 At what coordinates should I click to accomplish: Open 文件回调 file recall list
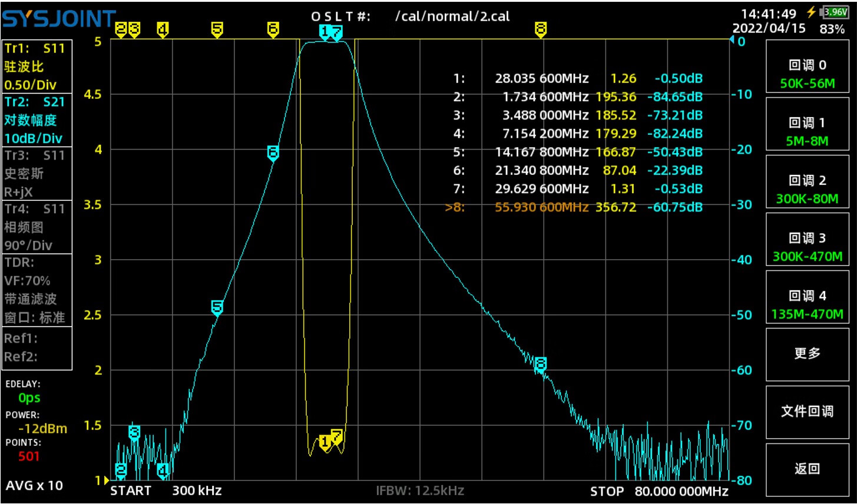pos(806,411)
